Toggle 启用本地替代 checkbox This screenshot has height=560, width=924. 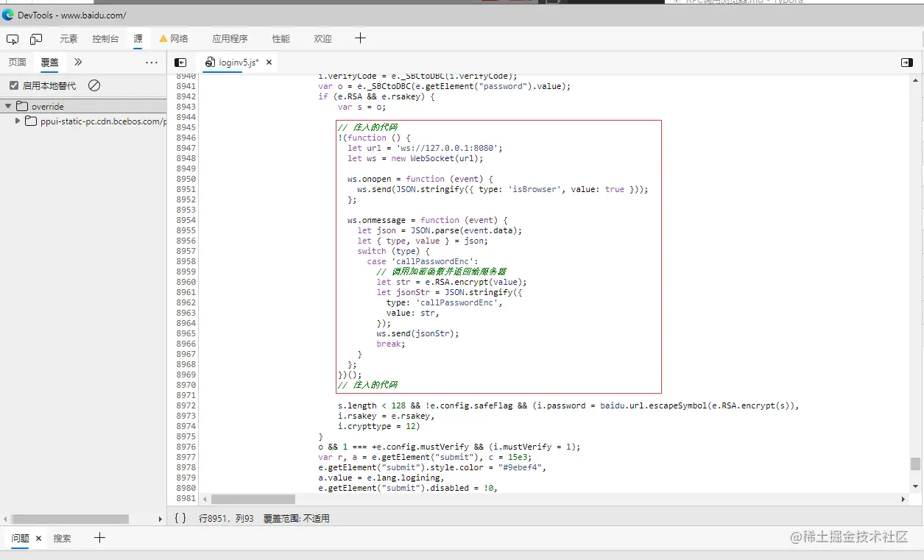pos(13,85)
